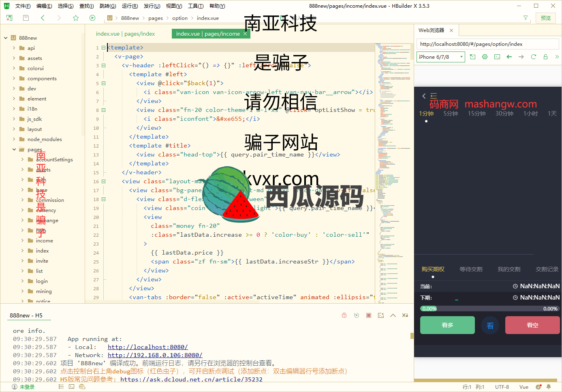The width and height of the screenshot is (562, 392).
Task: Open the 工具(T) menu
Action: point(196,6)
